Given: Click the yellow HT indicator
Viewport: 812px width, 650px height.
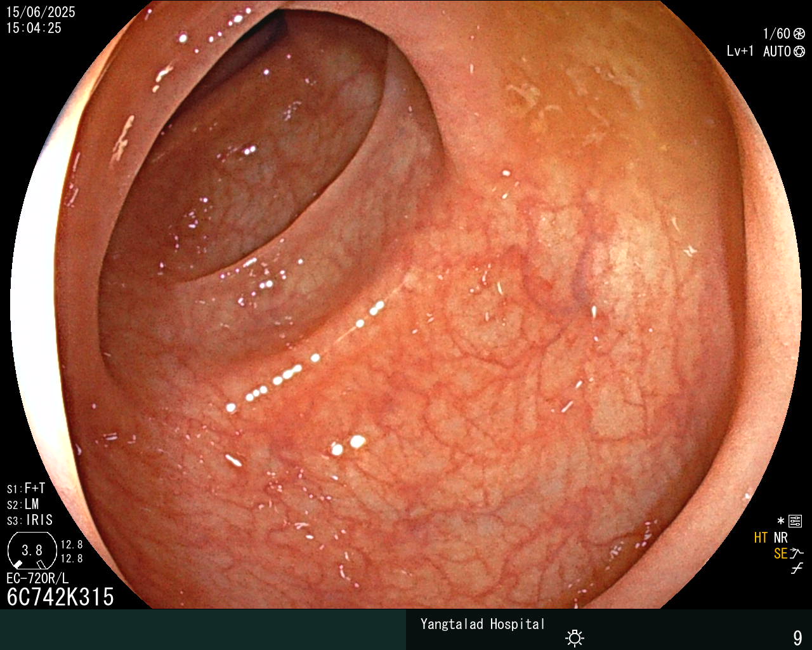Looking at the screenshot, I should [x=761, y=538].
